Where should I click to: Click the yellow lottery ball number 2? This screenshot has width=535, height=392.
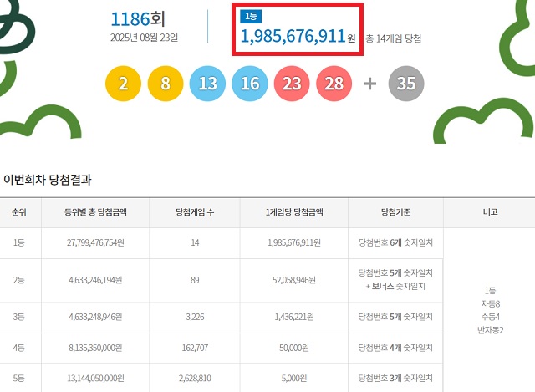(123, 84)
